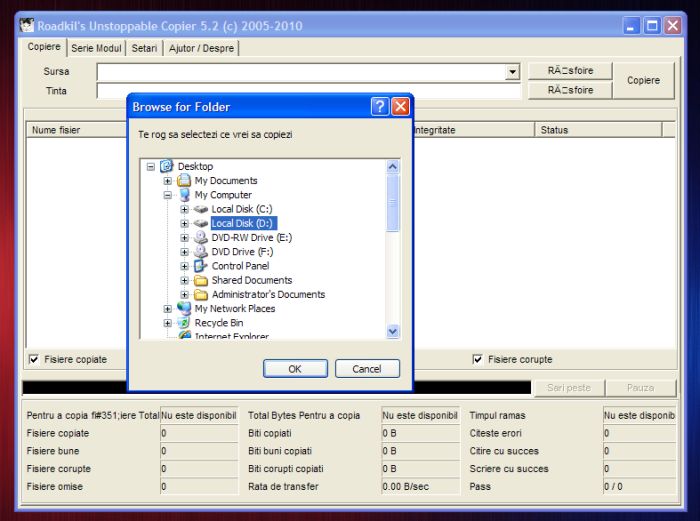Click the Sari peste button
This screenshot has height=521, width=700.
[x=569, y=388]
